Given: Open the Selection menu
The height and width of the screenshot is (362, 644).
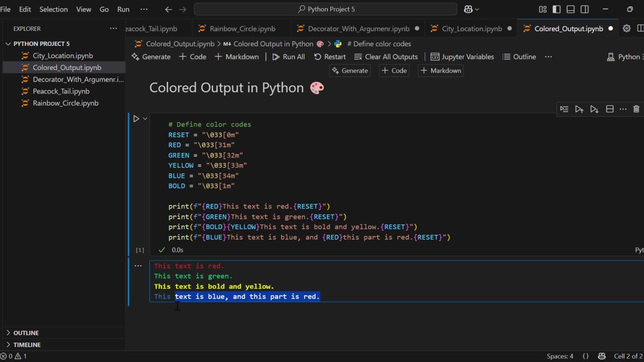Looking at the screenshot, I should point(53,9).
